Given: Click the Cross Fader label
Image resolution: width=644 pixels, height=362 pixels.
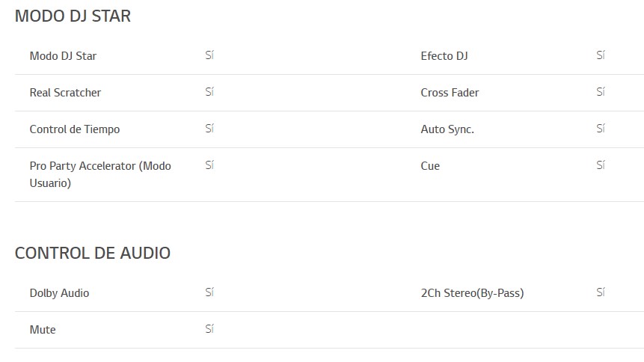Looking at the screenshot, I should pyautogui.click(x=450, y=93).
